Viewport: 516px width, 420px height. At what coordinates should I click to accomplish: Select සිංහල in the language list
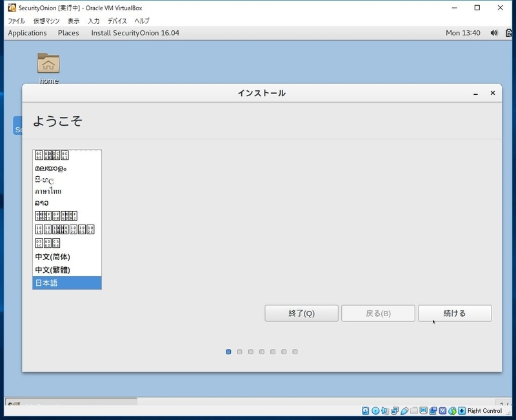click(x=67, y=180)
